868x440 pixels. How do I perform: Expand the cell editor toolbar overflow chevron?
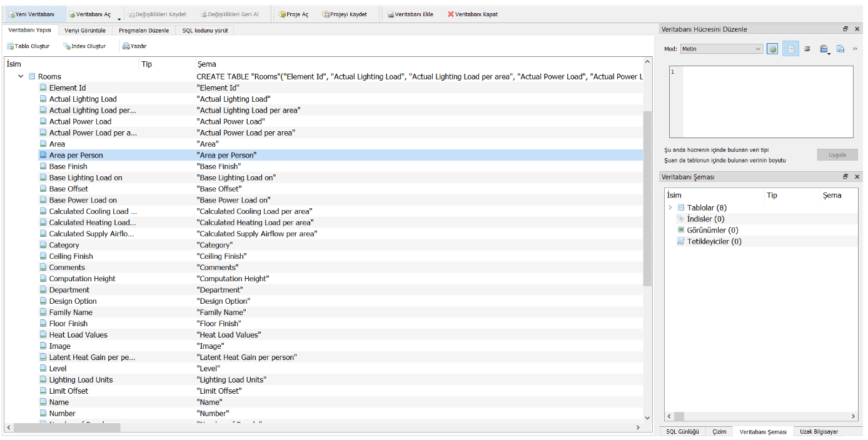point(855,49)
